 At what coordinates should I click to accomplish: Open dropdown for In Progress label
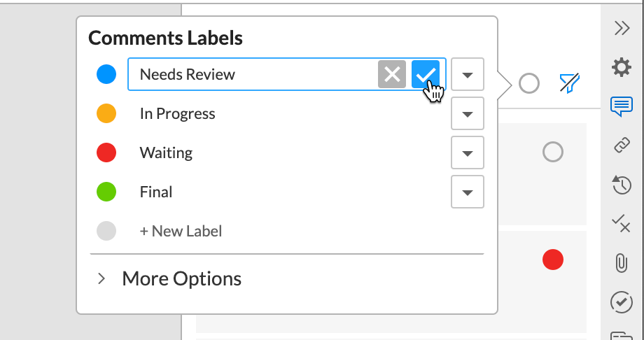[468, 113]
